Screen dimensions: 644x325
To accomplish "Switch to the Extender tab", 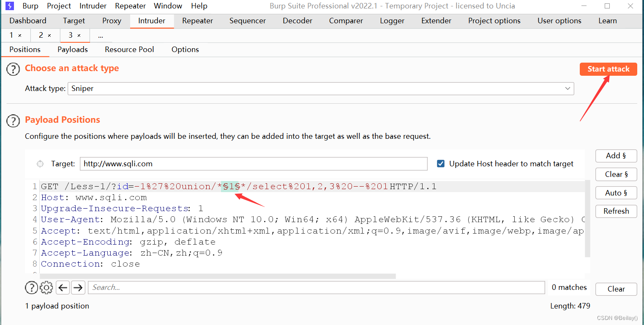I will click(x=436, y=21).
